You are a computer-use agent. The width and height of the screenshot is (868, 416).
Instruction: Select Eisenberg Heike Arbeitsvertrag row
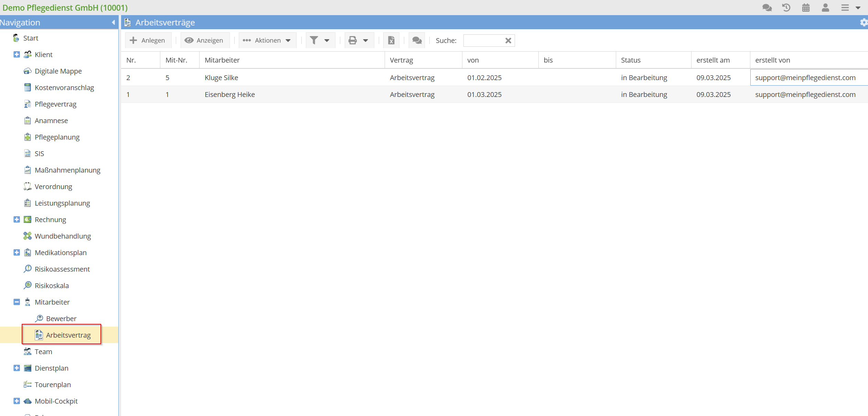(x=433, y=94)
